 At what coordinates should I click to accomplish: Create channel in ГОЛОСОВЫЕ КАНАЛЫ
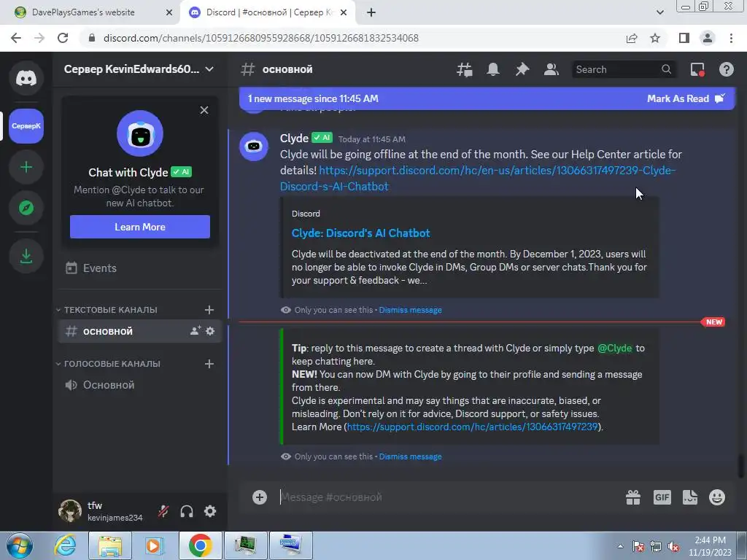tap(209, 364)
